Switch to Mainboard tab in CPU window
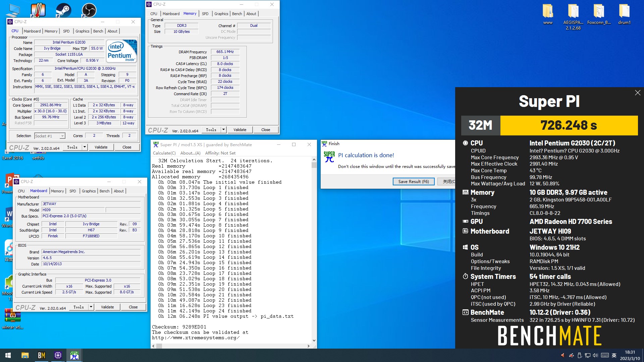The width and height of the screenshot is (644, 362). coord(32,31)
